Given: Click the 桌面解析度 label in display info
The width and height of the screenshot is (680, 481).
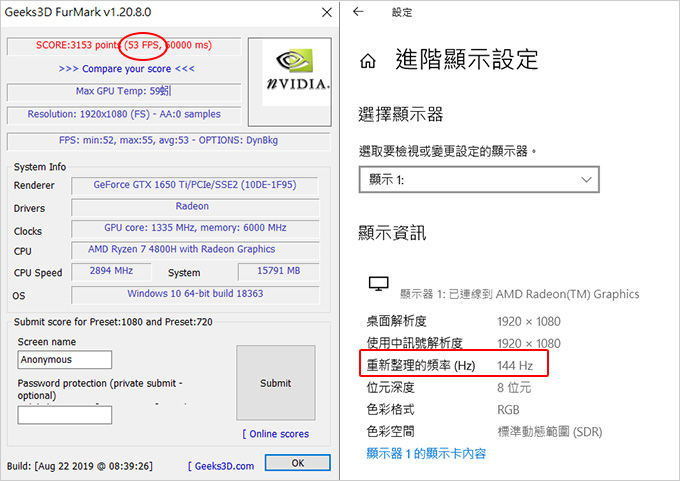Looking at the screenshot, I should tap(396, 321).
